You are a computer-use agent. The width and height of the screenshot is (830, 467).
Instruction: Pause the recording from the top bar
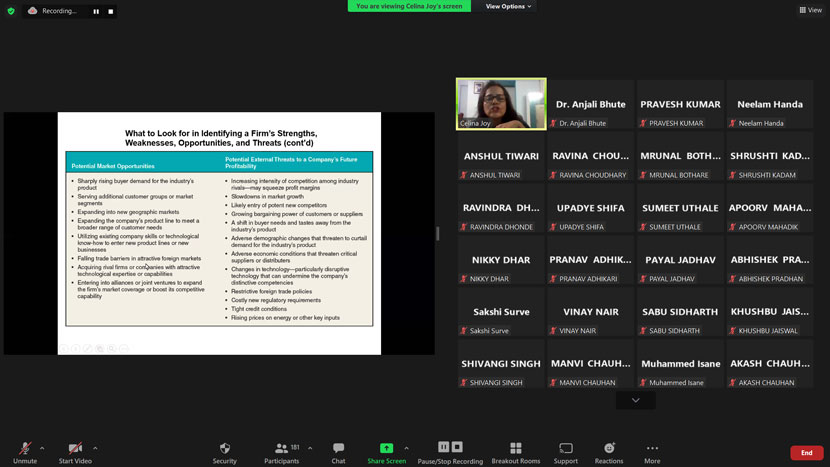[96, 11]
